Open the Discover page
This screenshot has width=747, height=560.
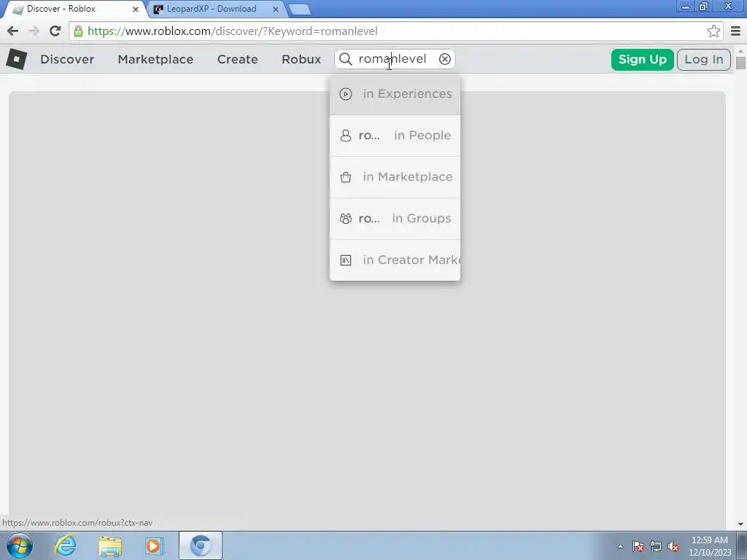pos(67,59)
